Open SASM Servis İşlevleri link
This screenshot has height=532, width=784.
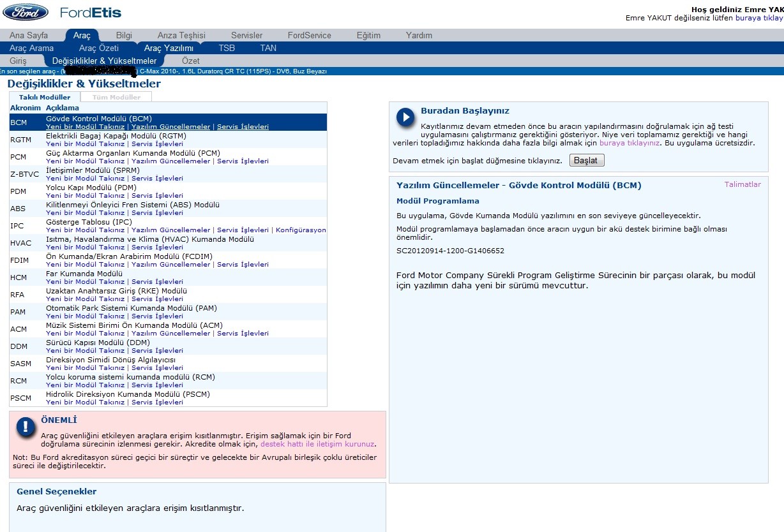pyautogui.click(x=157, y=368)
